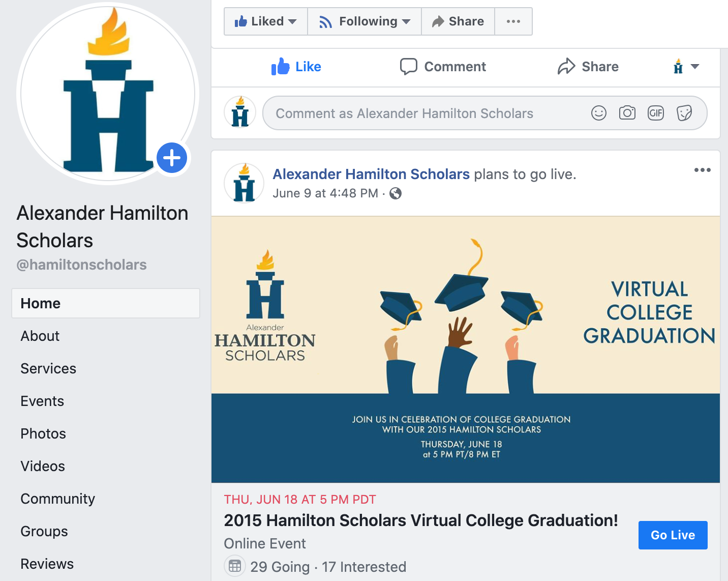Image resolution: width=728 pixels, height=581 pixels.
Task: Click the speech bubble Comment icon
Action: 408,67
